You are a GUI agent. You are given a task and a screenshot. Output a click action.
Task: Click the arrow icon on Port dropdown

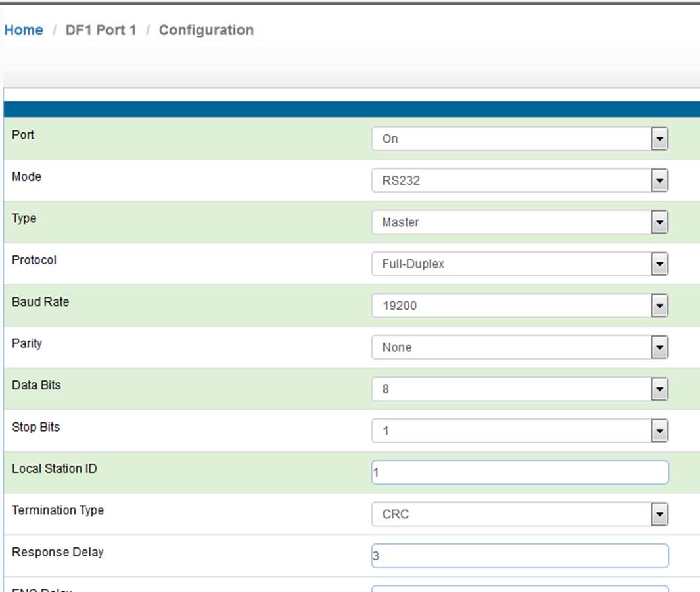pyautogui.click(x=659, y=139)
